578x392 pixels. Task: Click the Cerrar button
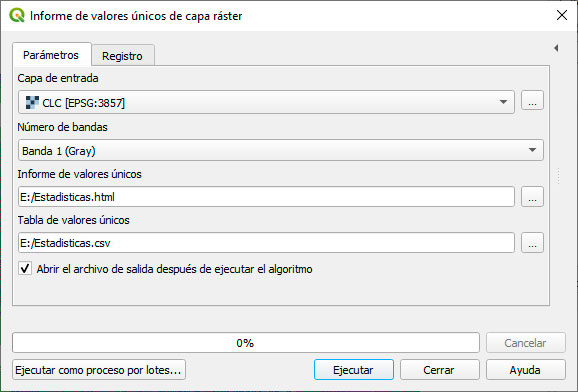(439, 370)
